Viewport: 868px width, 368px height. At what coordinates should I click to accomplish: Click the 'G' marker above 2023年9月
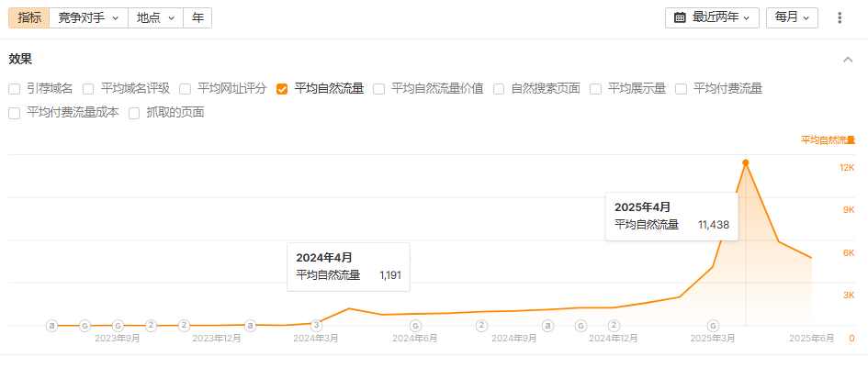[x=118, y=325]
